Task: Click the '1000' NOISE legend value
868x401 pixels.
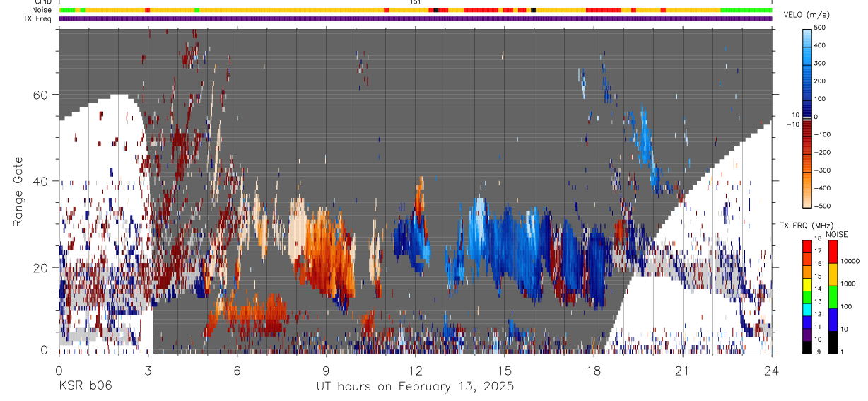Action: pos(848,284)
